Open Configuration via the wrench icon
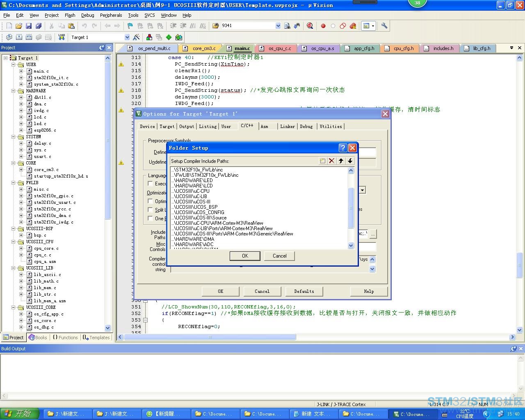Screen dimensions: 525x420 [x=384, y=26]
